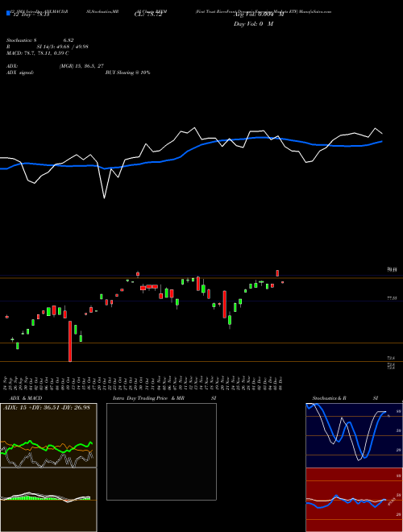This screenshot has width=403, height=532.
Task: Select the '12 Day = 78.13' legend text
Action: (30, 15)
